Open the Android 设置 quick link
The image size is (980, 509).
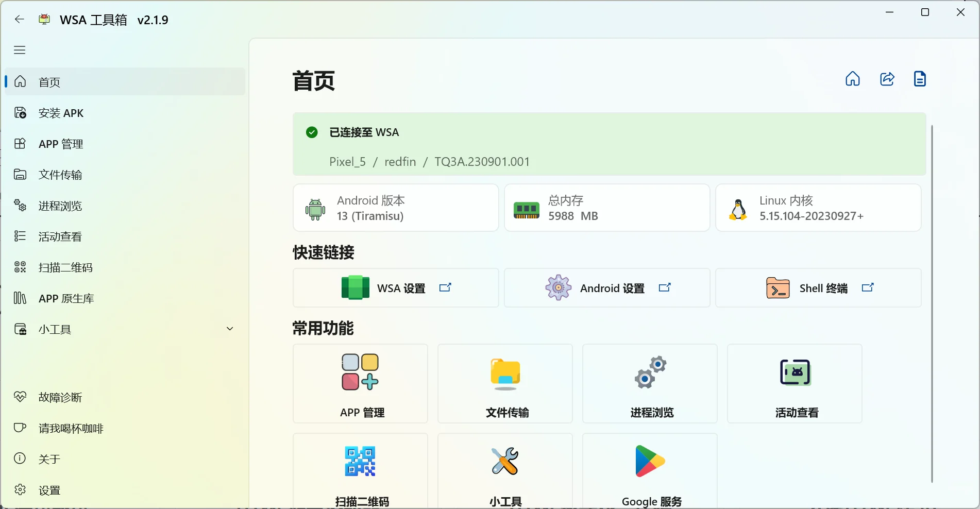coord(607,287)
